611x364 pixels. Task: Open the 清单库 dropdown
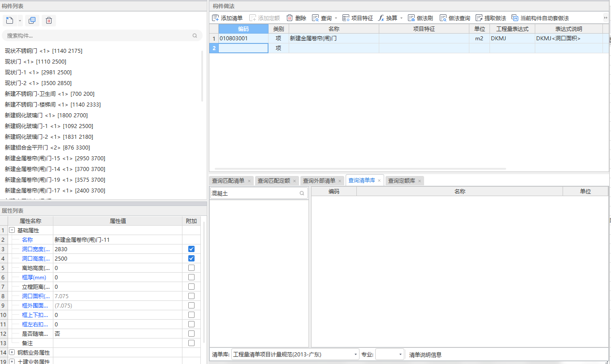tap(295, 354)
